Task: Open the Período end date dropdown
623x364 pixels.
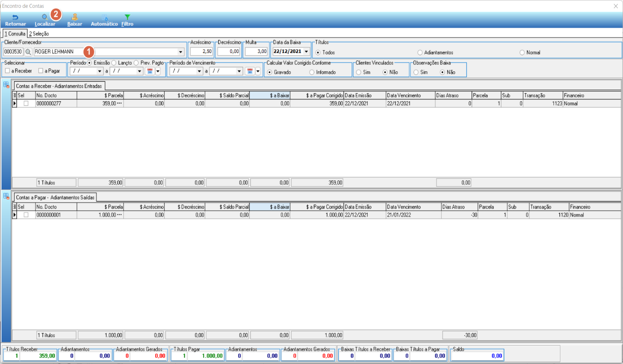Action: (x=140, y=71)
